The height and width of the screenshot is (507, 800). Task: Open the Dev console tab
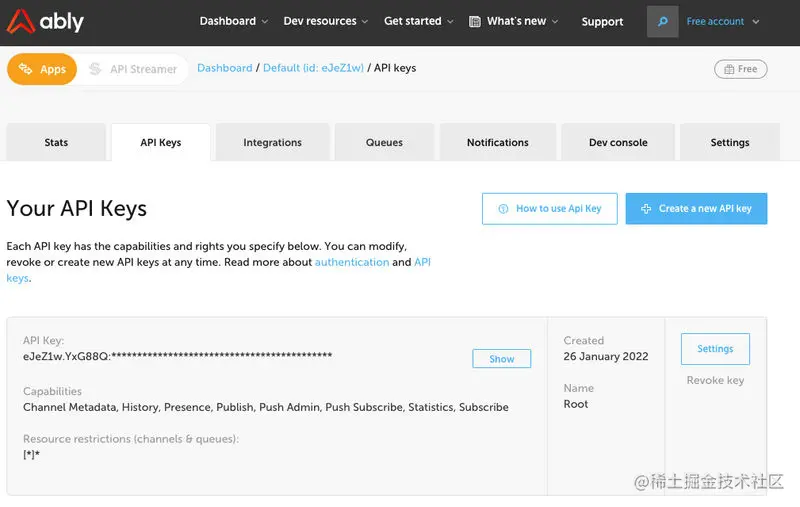618,142
